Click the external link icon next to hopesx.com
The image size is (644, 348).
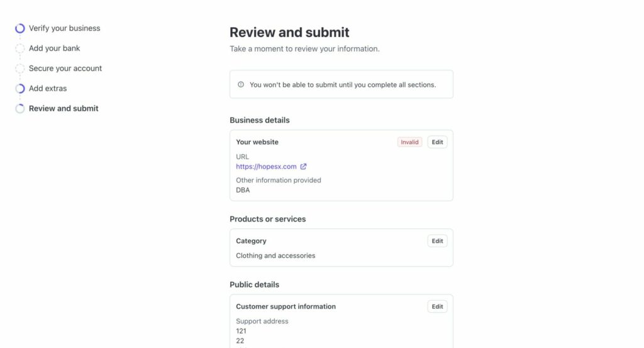coord(304,167)
